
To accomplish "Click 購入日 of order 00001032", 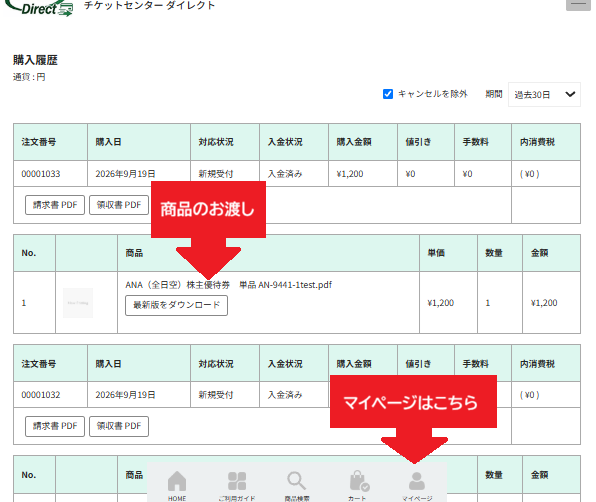I will (x=125, y=395).
